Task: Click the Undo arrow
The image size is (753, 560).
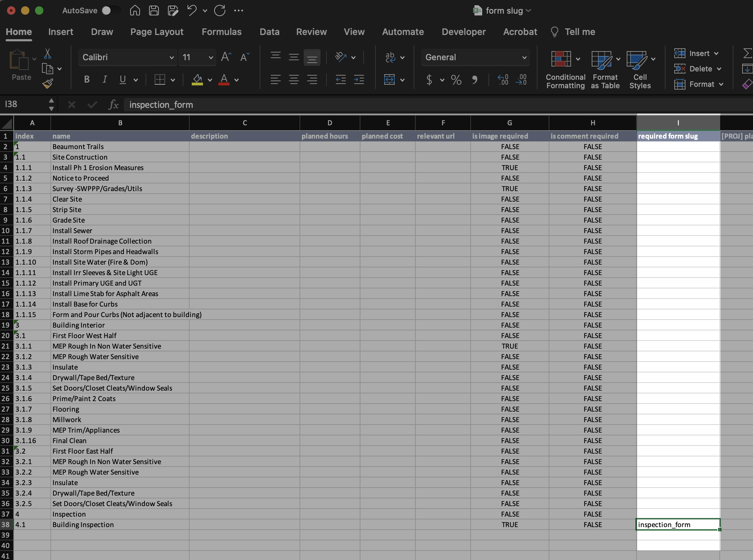Action: click(x=192, y=10)
